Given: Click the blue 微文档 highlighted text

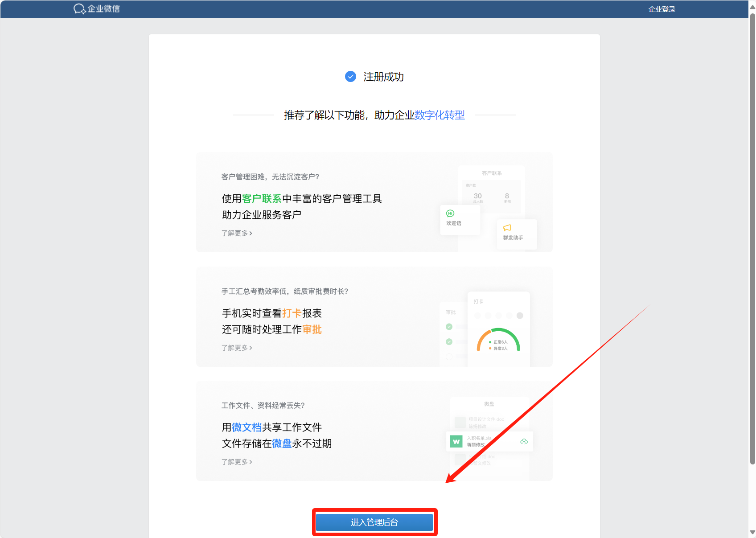Looking at the screenshot, I should pos(247,427).
